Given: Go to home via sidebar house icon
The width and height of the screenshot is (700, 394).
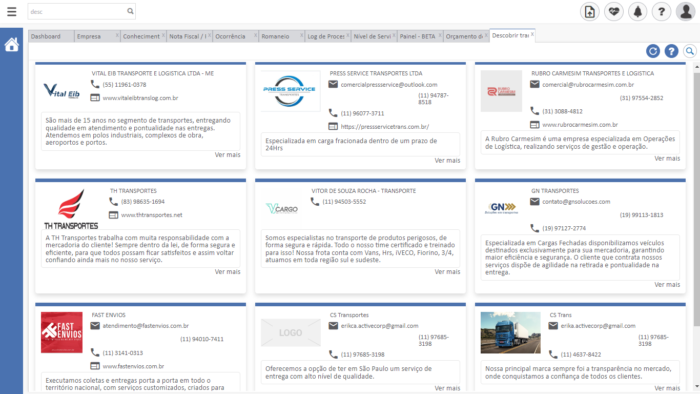Looking at the screenshot, I should (x=12, y=44).
